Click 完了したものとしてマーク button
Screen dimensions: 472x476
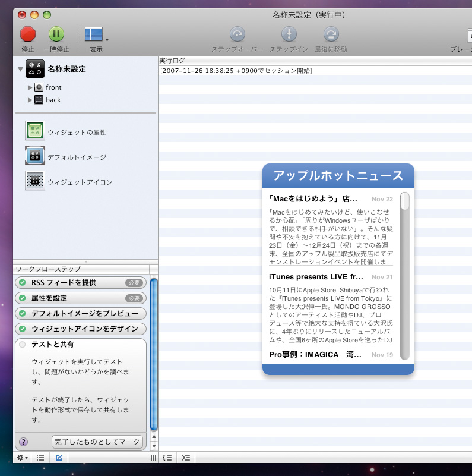[97, 442]
